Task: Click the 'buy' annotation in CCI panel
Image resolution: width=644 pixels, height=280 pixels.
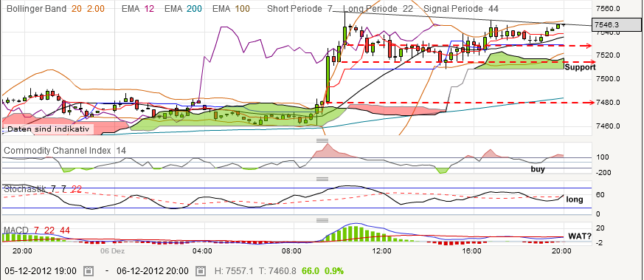Action: pos(538,169)
